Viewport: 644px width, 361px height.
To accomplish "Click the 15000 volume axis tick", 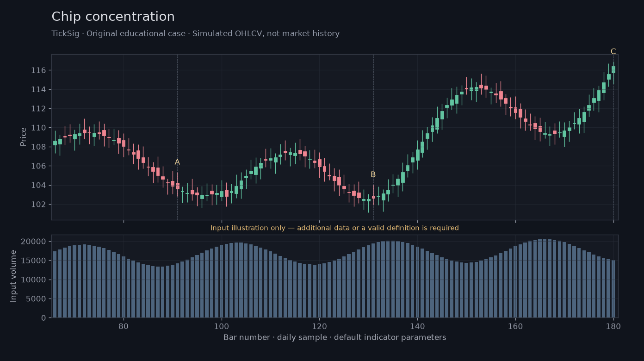I will pos(34,261).
